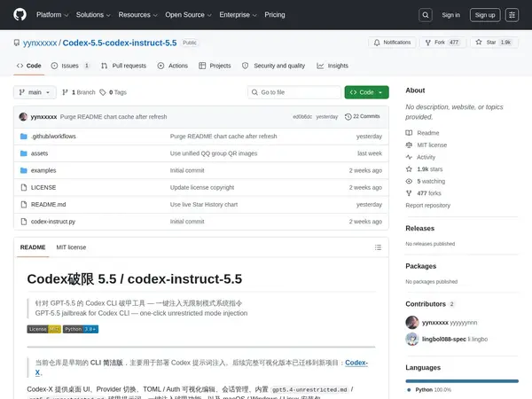Click the book icon beside Readme in About

(x=409, y=133)
